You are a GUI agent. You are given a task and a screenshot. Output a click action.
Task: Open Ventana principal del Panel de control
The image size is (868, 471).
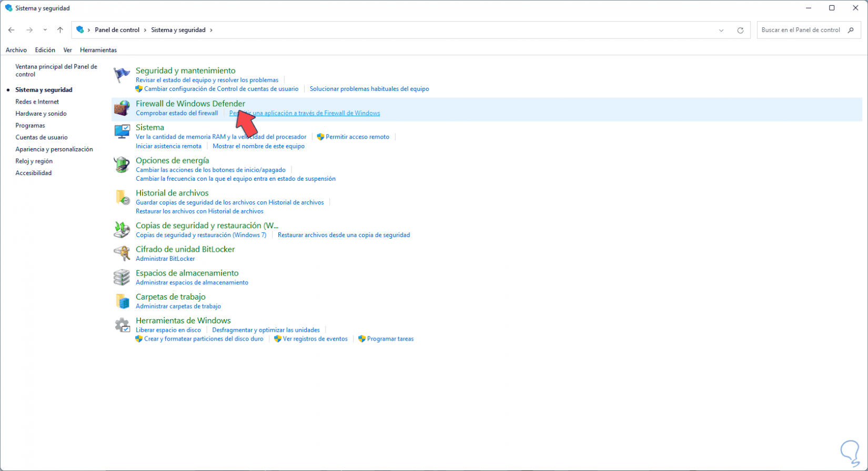(56, 70)
